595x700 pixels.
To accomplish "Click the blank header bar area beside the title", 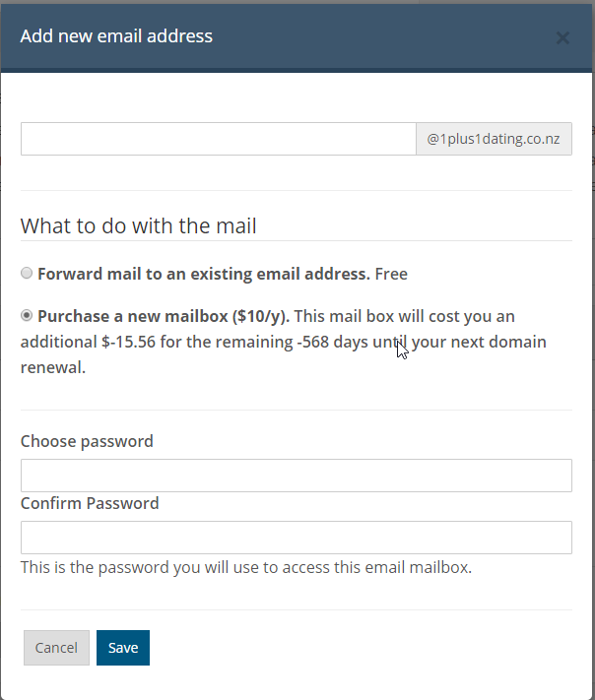I will (x=394, y=36).
